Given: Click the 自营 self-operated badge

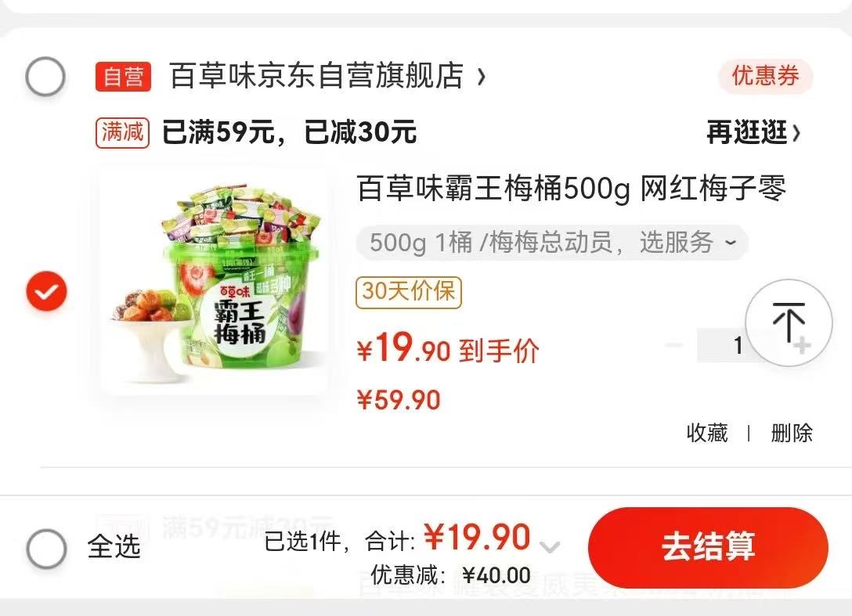Looking at the screenshot, I should [x=124, y=77].
